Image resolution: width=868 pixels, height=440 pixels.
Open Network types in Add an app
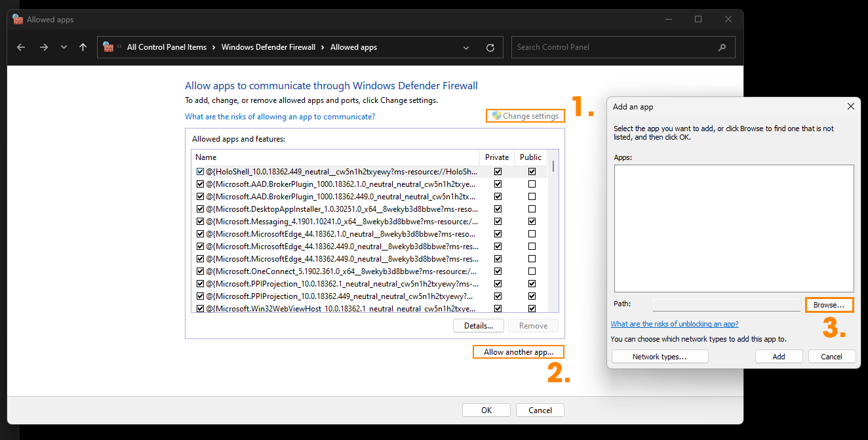pyautogui.click(x=660, y=357)
